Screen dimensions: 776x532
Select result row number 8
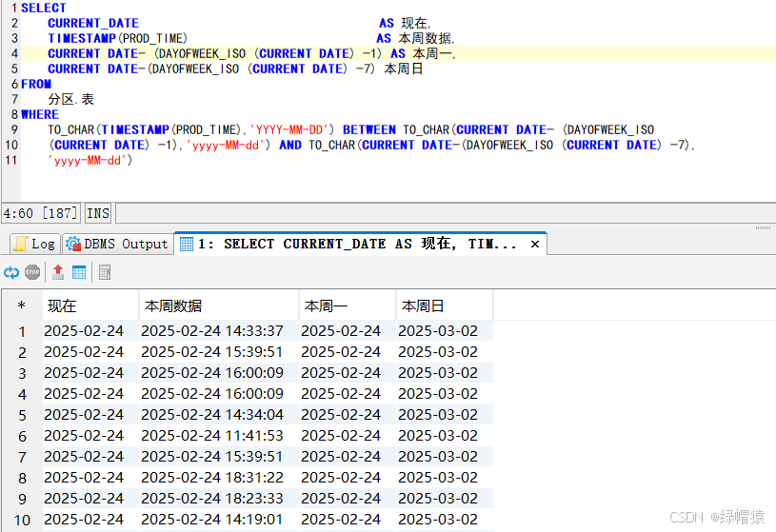22,478
